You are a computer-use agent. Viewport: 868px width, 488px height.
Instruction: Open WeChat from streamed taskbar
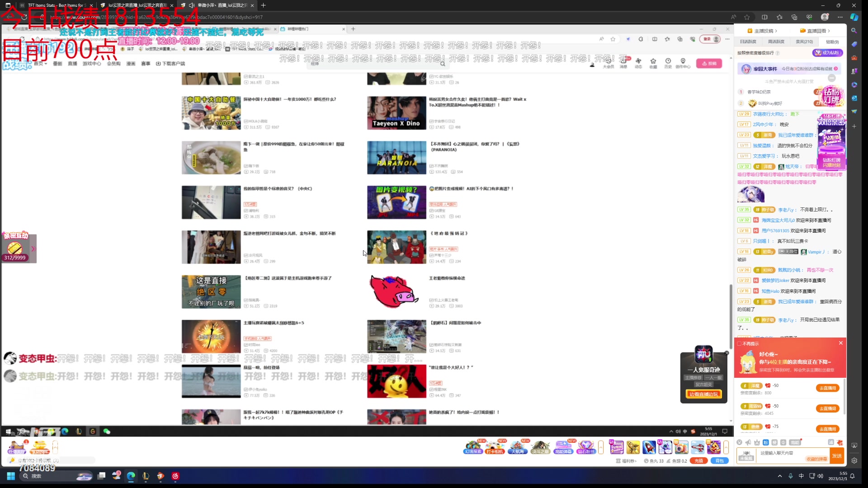[107, 431]
